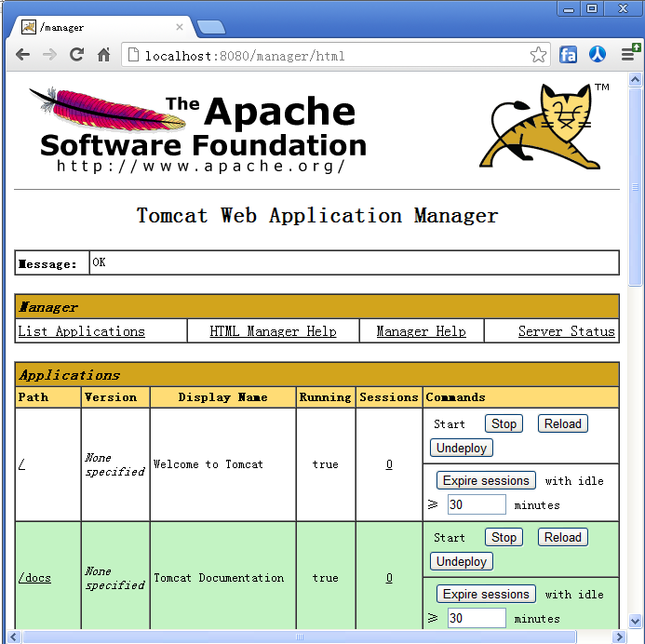Click the 'Tomcat Documentation' display name
645x644 pixels.
tap(219, 578)
